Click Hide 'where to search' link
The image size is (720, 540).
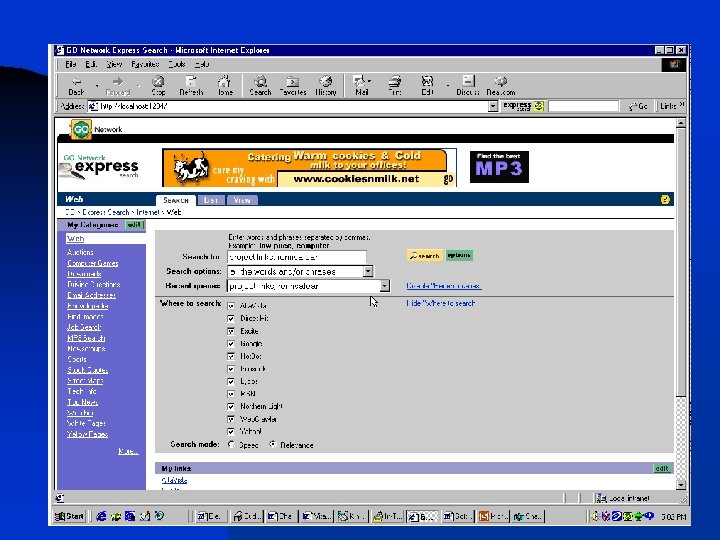point(441,303)
